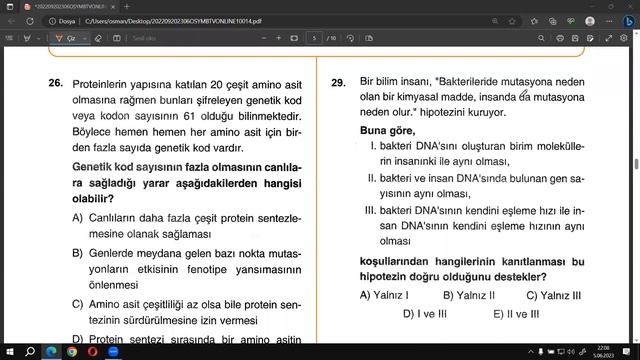Select answer option 'E) II ve III'
The width and height of the screenshot is (640, 360).
pos(516,314)
